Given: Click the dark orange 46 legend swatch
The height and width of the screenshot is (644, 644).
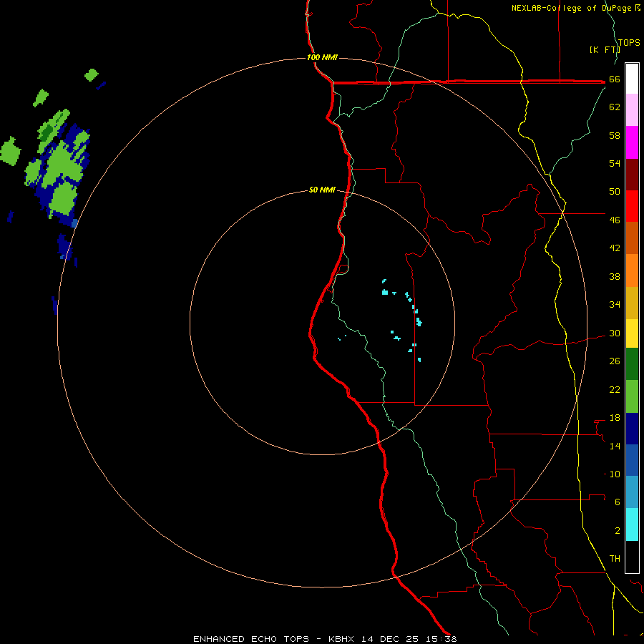Looking at the screenshot, I should click(632, 238).
